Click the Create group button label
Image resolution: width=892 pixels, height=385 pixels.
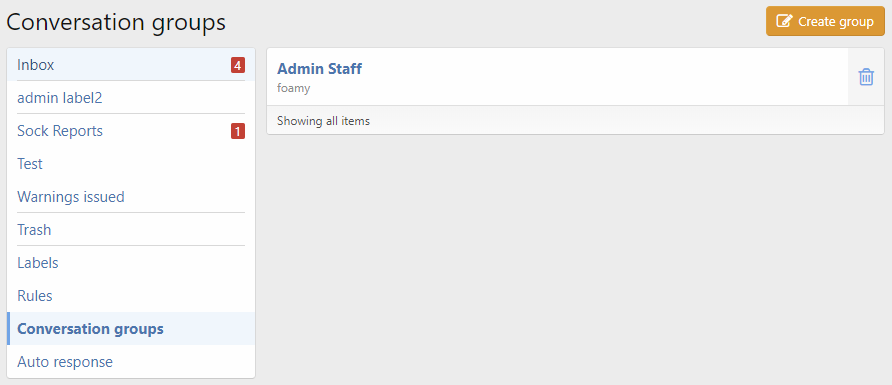836,22
